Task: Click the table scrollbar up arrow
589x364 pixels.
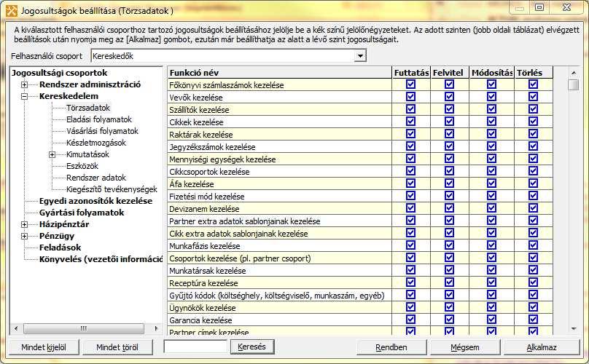Action: pos(573,72)
